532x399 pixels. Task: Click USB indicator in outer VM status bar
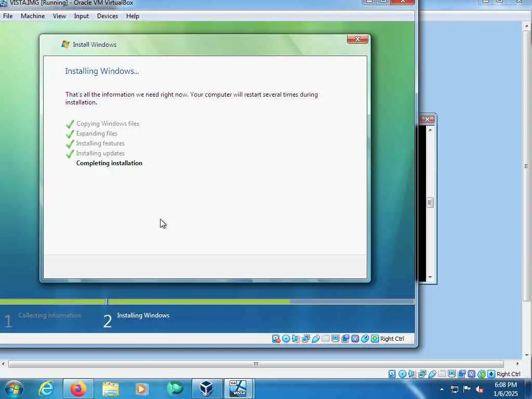point(432,374)
